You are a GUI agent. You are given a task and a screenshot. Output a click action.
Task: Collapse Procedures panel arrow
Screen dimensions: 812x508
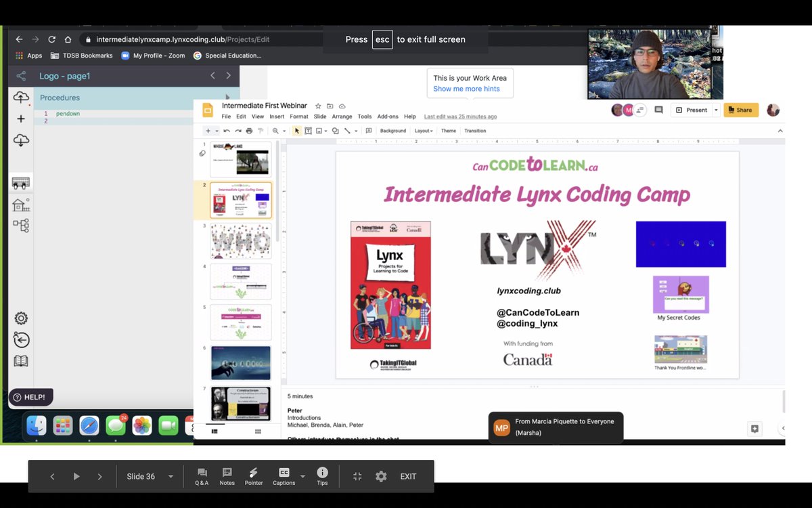227,98
